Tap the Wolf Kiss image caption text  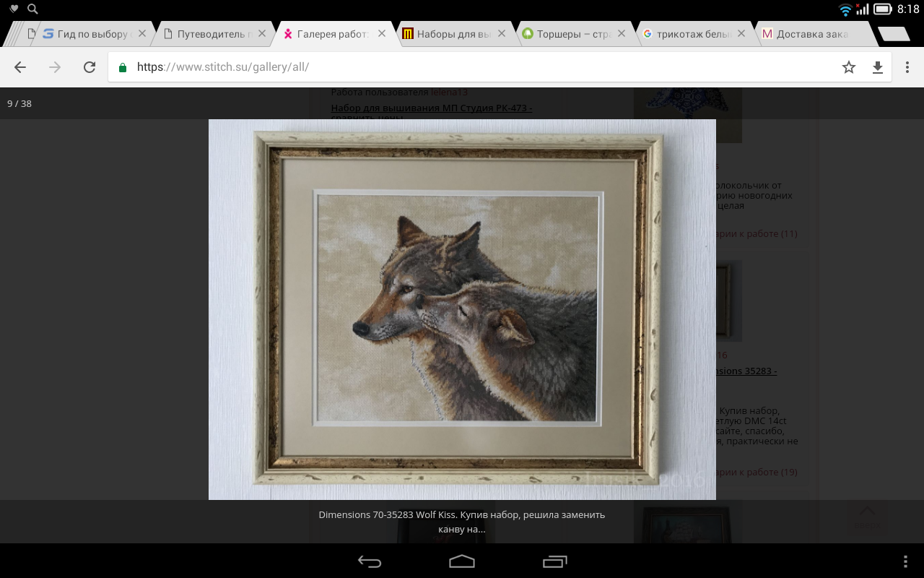(462, 522)
